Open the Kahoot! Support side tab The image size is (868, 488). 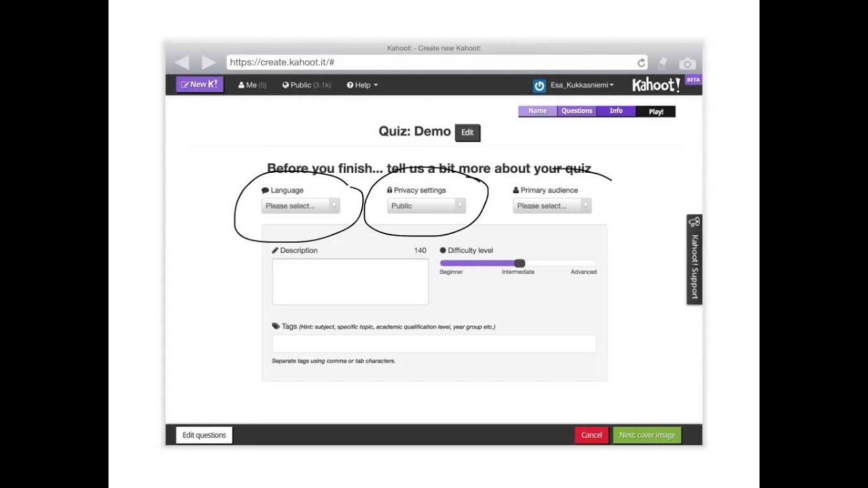pyautogui.click(x=694, y=260)
